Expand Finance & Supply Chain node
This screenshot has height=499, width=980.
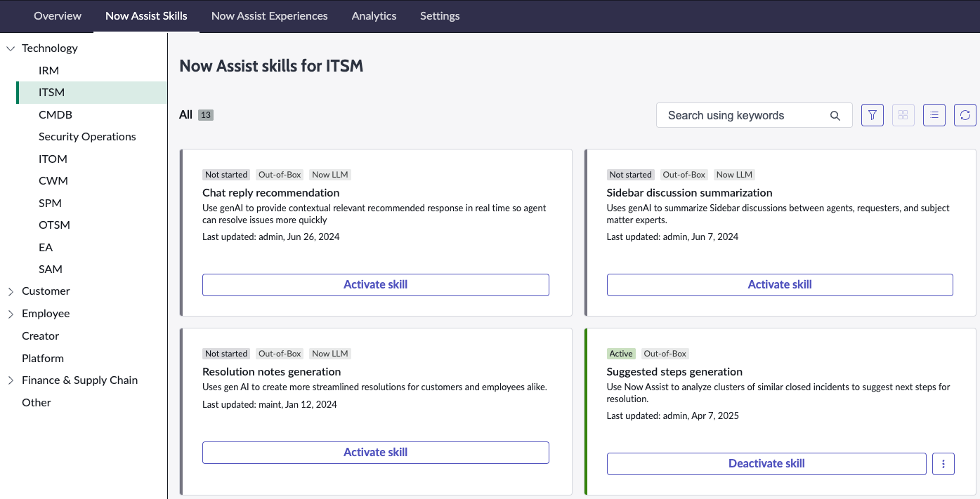pos(11,380)
